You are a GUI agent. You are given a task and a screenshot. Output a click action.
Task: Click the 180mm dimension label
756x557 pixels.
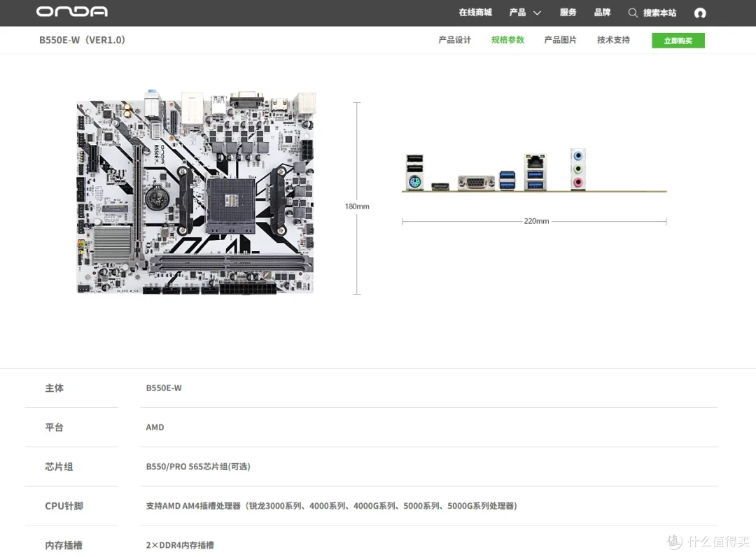357,206
